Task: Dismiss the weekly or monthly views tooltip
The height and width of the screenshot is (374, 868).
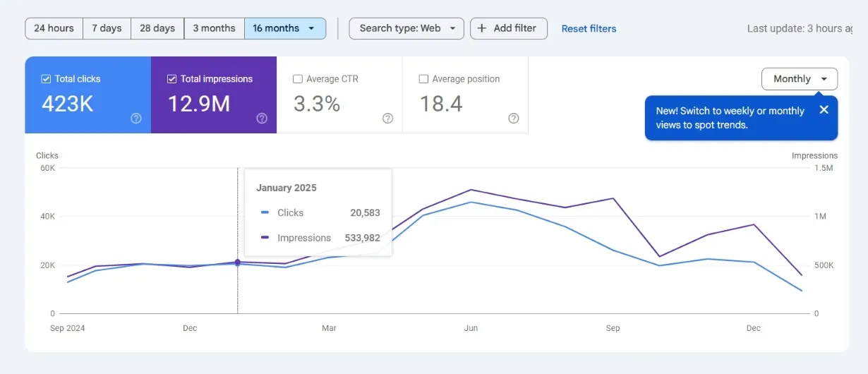Action: pyautogui.click(x=824, y=109)
